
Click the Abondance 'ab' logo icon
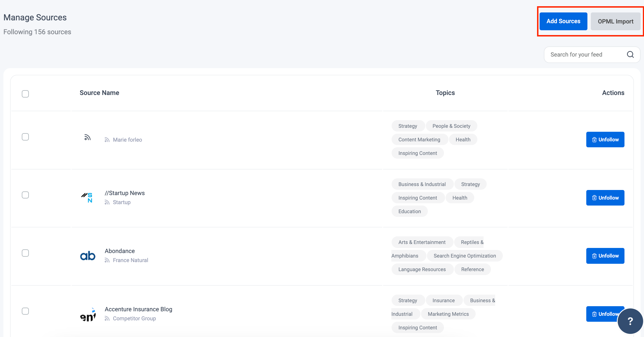pos(88,255)
